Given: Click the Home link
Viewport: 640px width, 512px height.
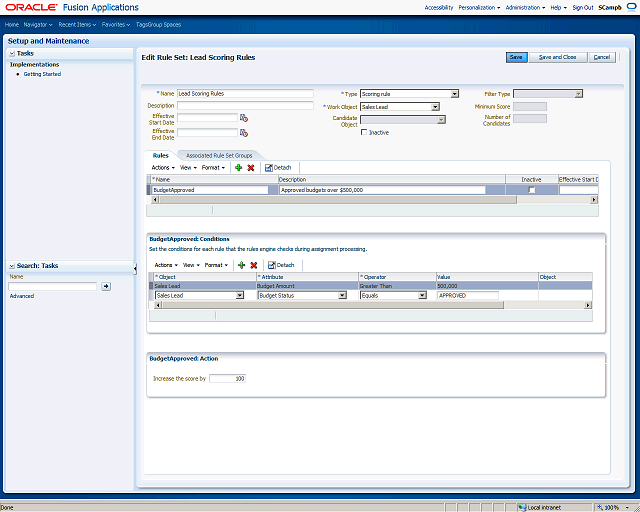Looking at the screenshot, I should click(x=12, y=24).
